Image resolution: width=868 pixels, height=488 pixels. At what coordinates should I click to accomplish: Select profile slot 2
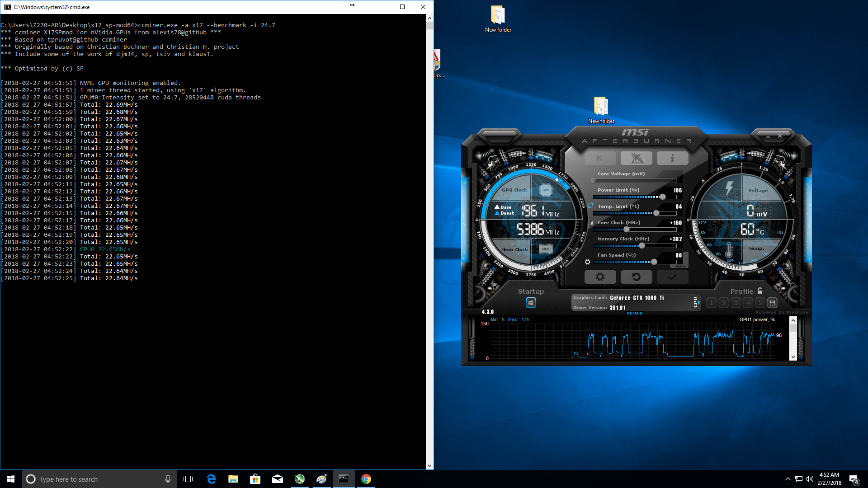pyautogui.click(x=724, y=303)
